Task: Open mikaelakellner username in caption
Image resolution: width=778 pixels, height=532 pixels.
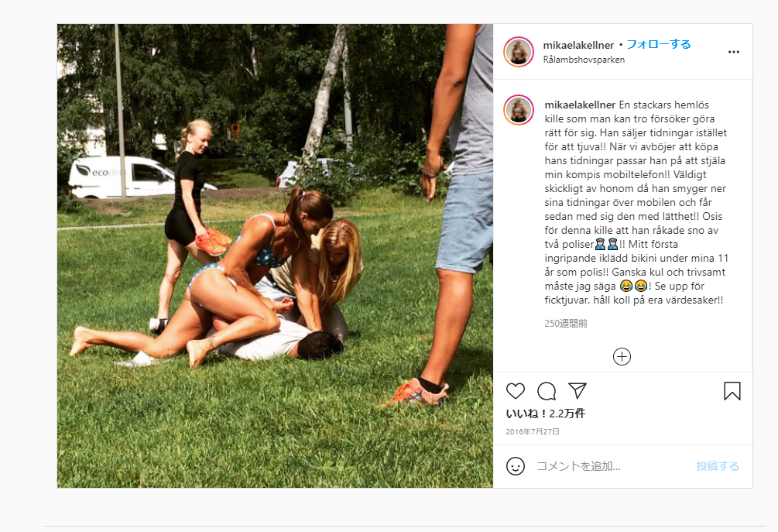Action: tap(580, 105)
